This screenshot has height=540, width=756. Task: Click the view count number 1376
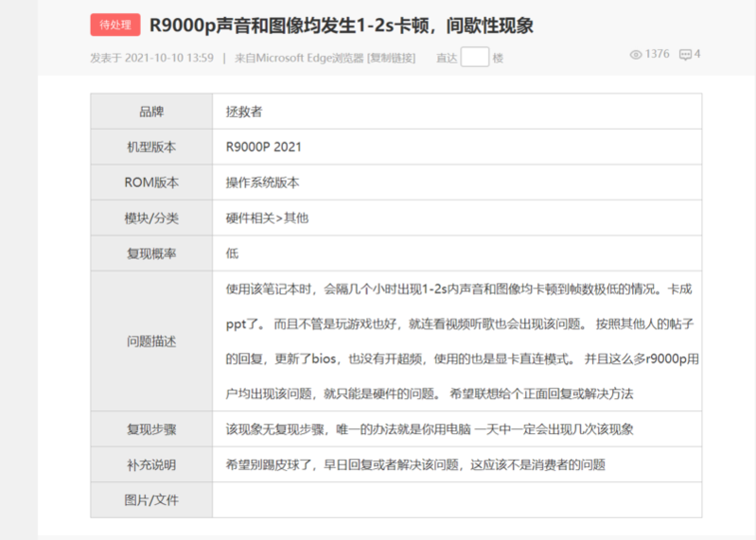tap(657, 55)
